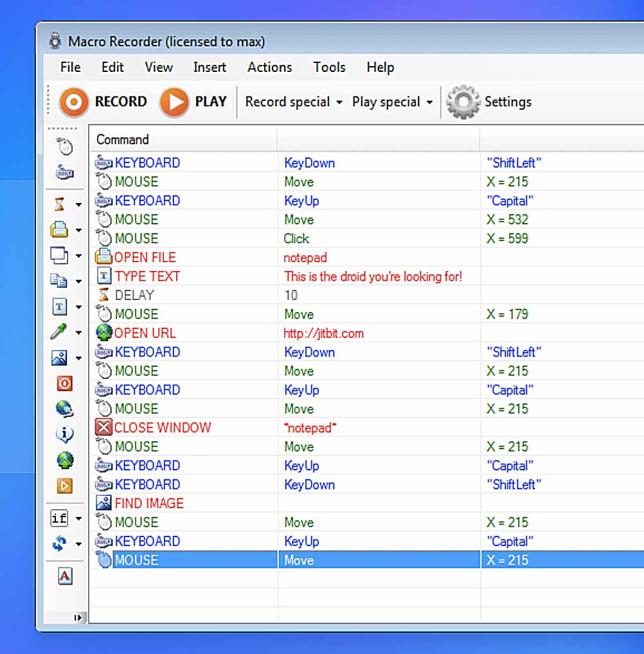Image resolution: width=644 pixels, height=654 pixels.
Task: Insert a shutdown command with the red O icon
Action: [x=63, y=384]
